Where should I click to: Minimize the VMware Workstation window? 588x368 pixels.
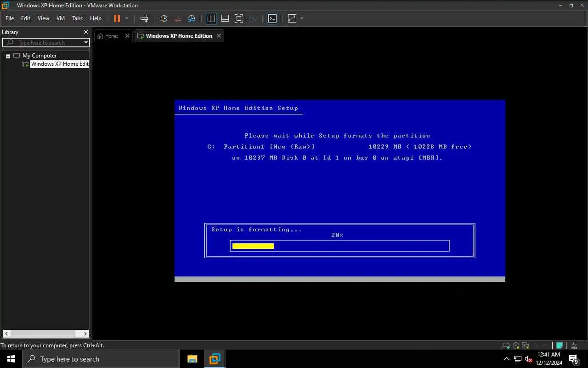(x=561, y=6)
